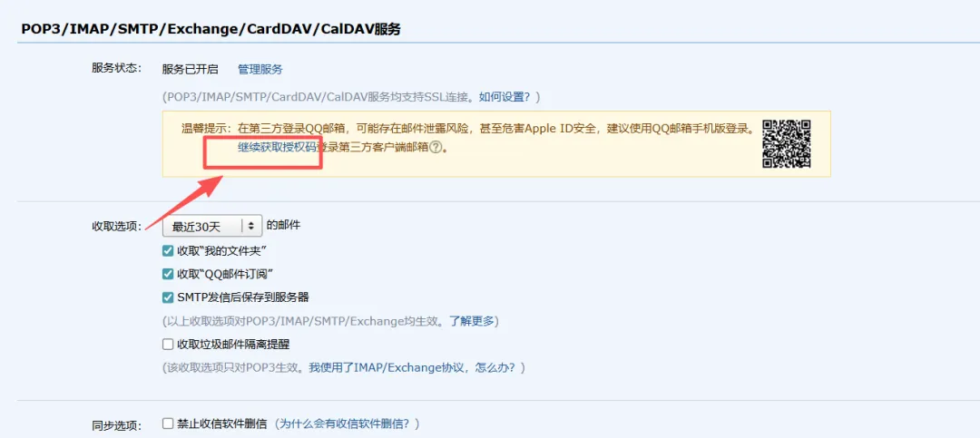Toggle SMTP发信后保存到服务器 checkbox
The width and height of the screenshot is (980, 438).
tap(168, 297)
